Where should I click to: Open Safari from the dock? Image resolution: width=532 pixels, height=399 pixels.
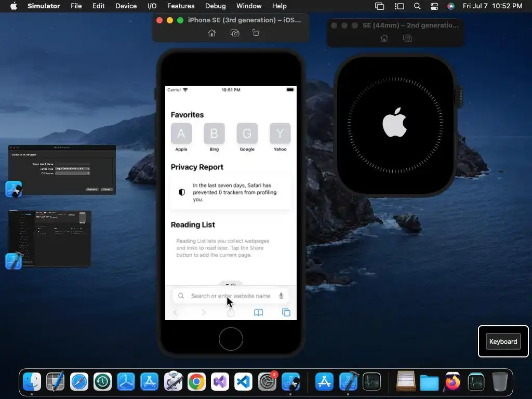[79, 382]
